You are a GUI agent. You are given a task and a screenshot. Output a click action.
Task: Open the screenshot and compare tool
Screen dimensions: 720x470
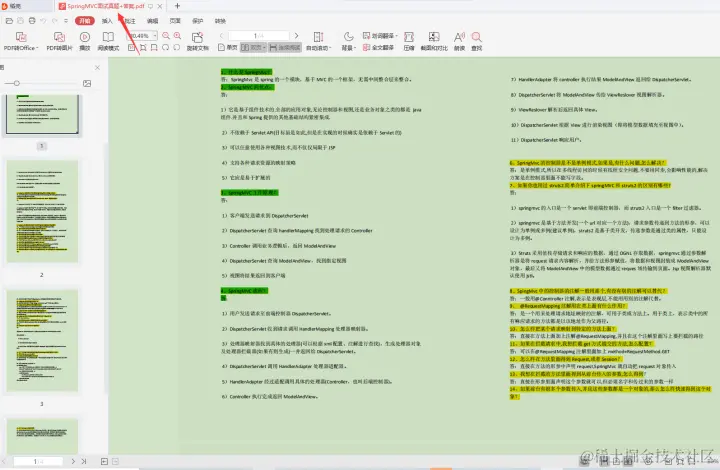pyautogui.click(x=434, y=41)
